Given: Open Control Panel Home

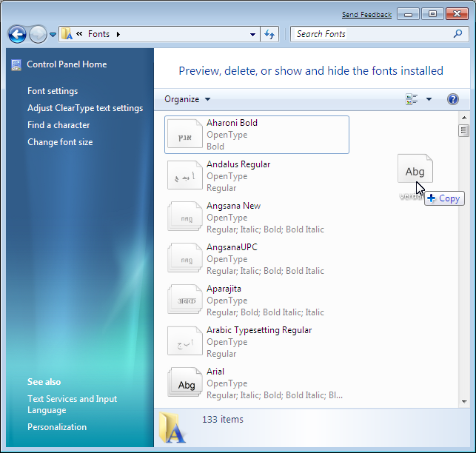Looking at the screenshot, I should (x=67, y=64).
